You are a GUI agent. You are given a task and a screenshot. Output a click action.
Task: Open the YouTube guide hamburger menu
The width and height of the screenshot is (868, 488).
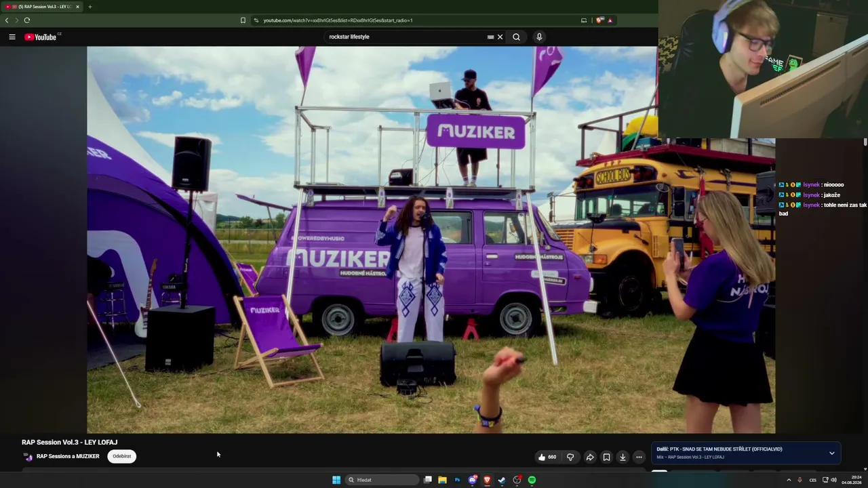tap(12, 37)
